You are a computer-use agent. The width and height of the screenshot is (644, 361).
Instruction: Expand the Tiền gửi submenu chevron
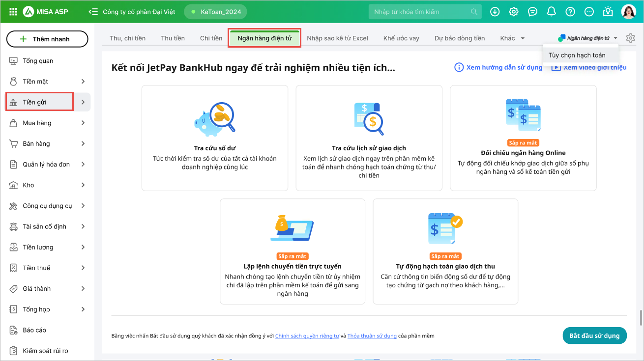[x=83, y=102]
